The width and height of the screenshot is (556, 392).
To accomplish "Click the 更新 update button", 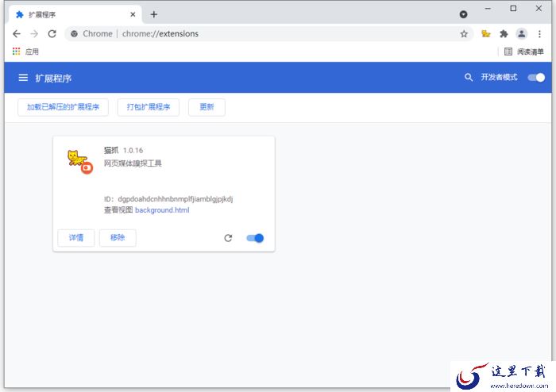I will click(x=207, y=107).
